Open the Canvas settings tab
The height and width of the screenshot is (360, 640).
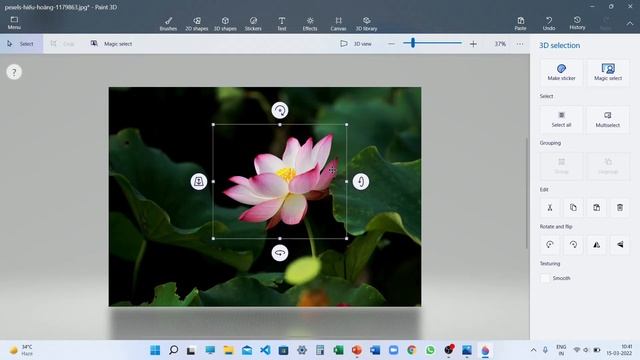(338, 24)
